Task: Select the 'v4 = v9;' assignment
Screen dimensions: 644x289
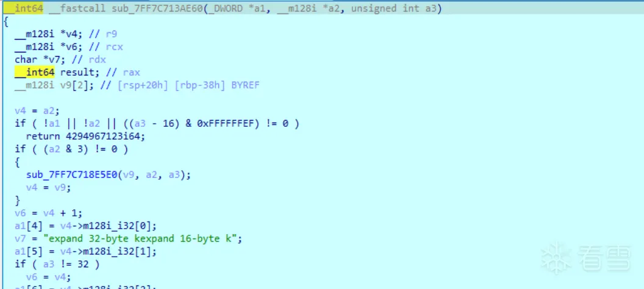Action: click(49, 188)
